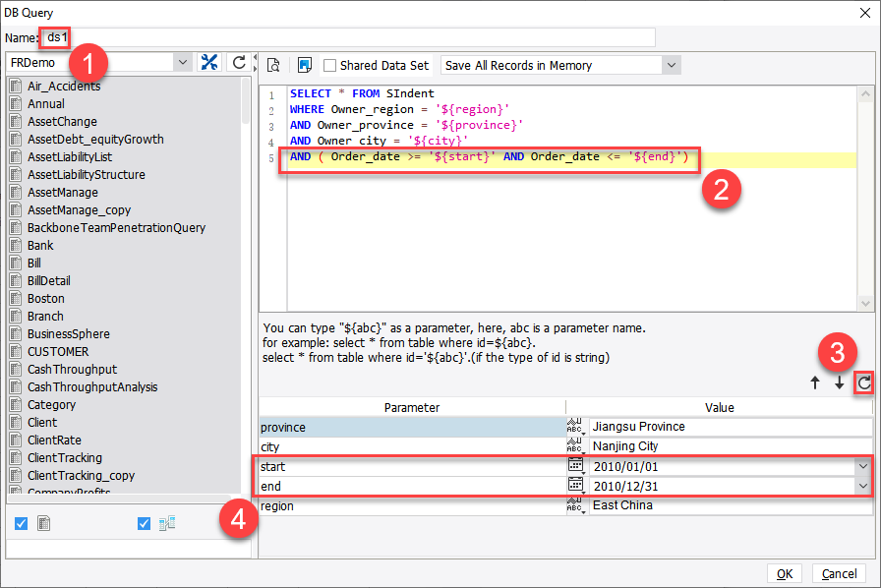The image size is (881, 588).
Task: Open the database connection tools icon
Action: (x=209, y=61)
